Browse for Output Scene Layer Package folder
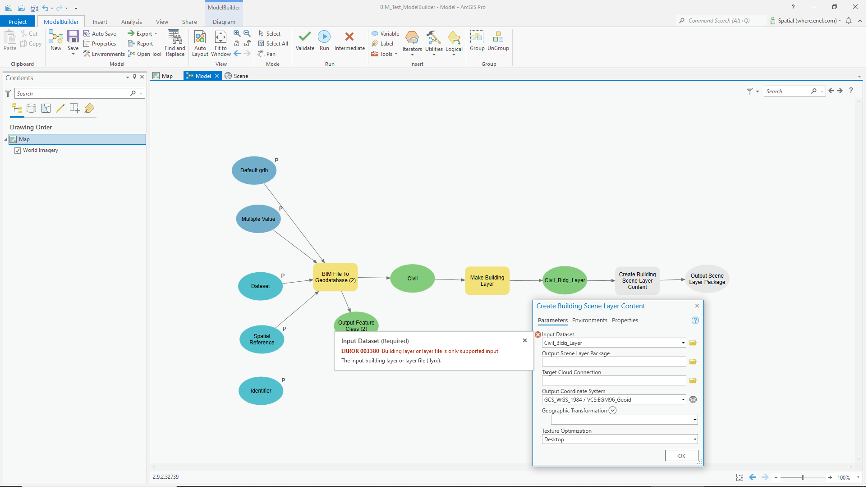The width and height of the screenshot is (868, 499). [x=694, y=362]
